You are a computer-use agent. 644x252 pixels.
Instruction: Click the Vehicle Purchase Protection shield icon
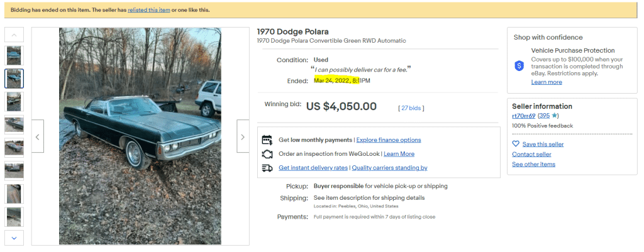click(x=519, y=65)
